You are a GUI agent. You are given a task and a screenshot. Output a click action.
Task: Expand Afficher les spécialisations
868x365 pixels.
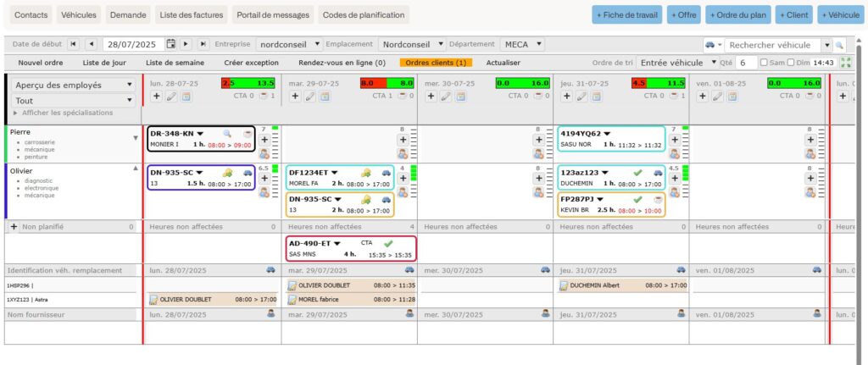pyautogui.click(x=62, y=113)
